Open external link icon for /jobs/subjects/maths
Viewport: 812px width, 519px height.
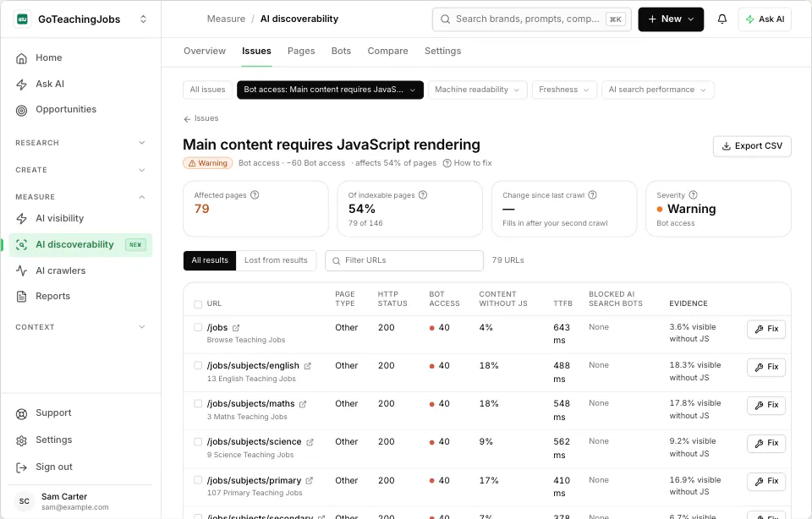pos(303,404)
